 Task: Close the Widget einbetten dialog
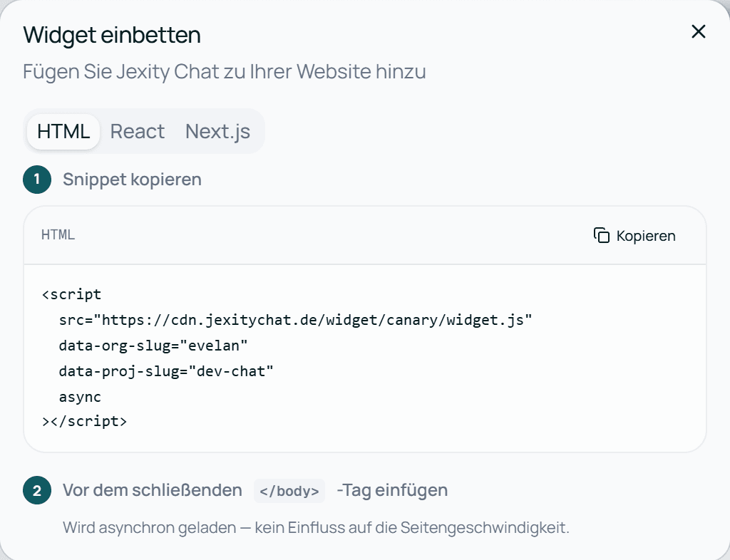(x=699, y=31)
